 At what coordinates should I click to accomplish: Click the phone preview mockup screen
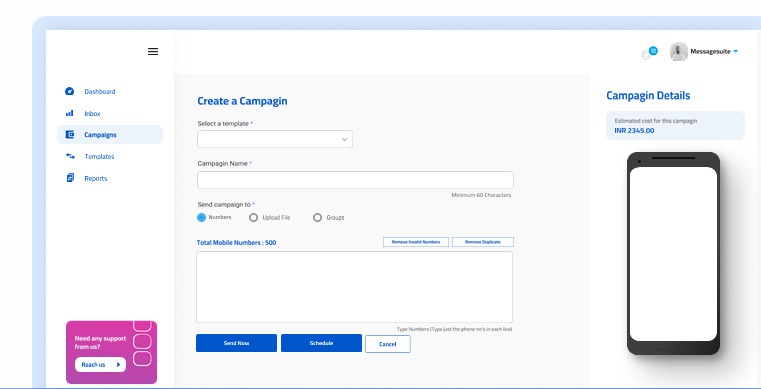[673, 254]
